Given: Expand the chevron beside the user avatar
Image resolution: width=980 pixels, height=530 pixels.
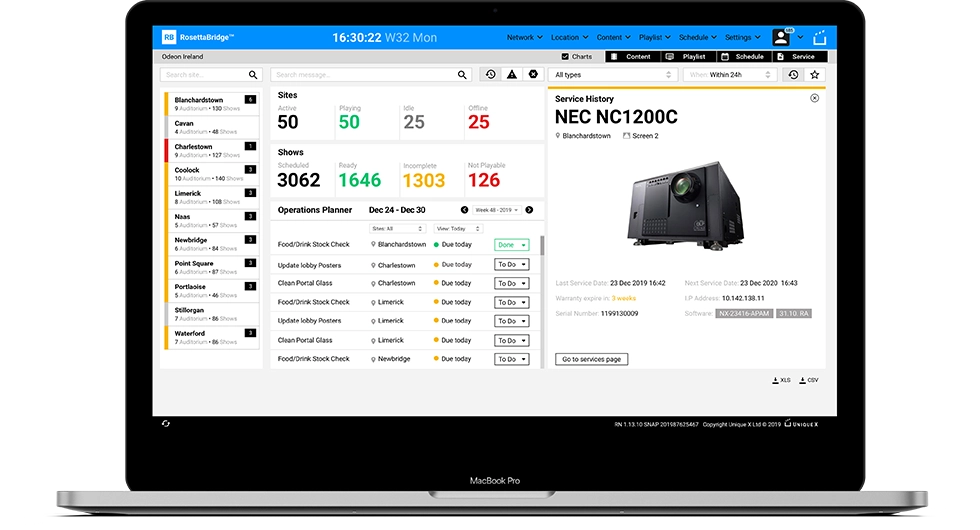Looking at the screenshot, I should tap(800, 38).
